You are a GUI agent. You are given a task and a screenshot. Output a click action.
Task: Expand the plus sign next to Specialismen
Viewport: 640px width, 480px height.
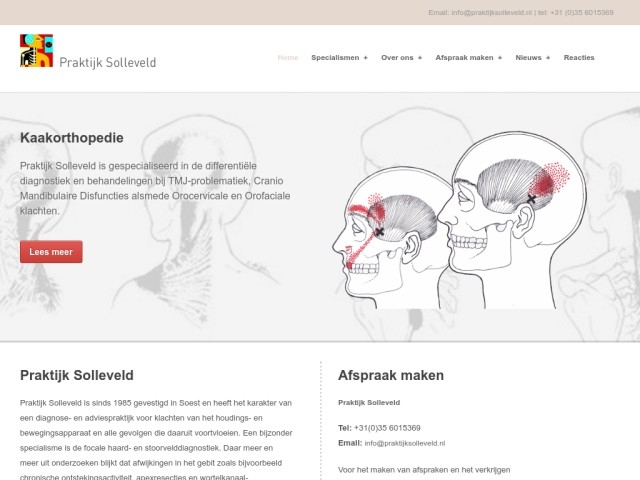click(366, 58)
